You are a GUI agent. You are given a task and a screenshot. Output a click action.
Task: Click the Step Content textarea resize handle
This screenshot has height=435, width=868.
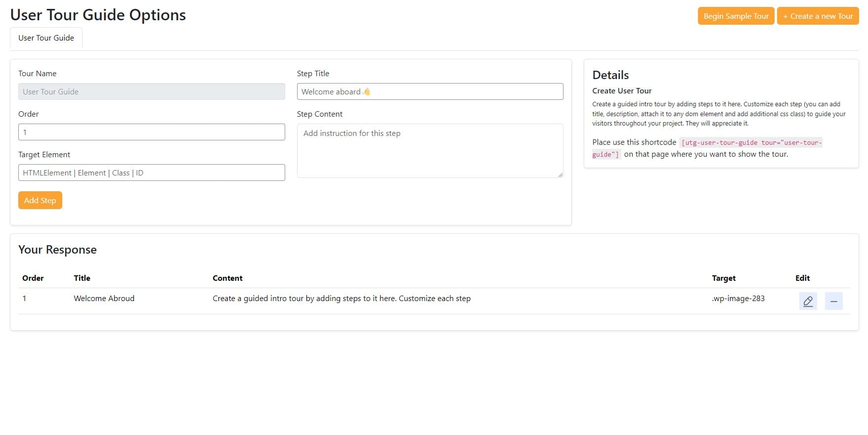pos(560,174)
